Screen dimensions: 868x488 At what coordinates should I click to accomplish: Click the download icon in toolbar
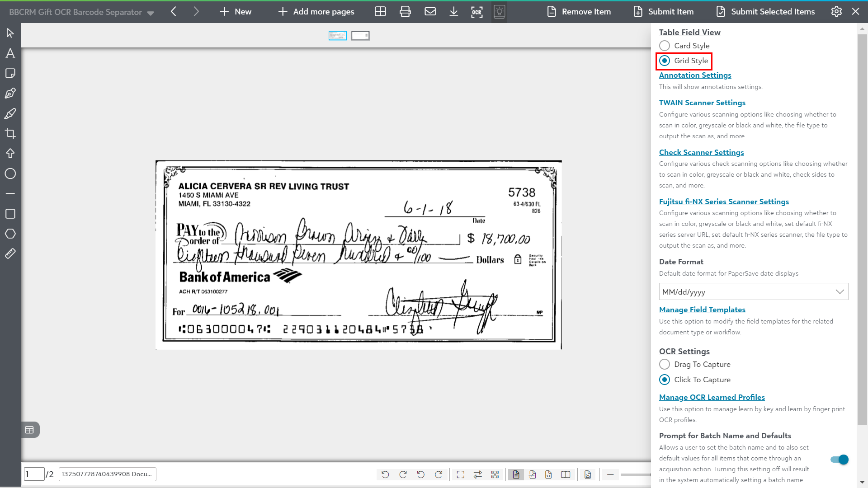click(453, 12)
